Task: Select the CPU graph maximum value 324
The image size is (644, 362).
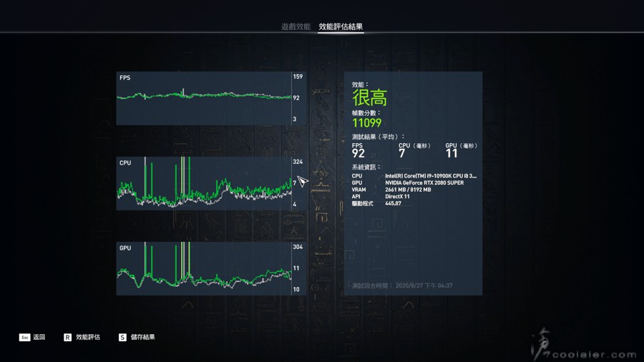Action: (298, 162)
